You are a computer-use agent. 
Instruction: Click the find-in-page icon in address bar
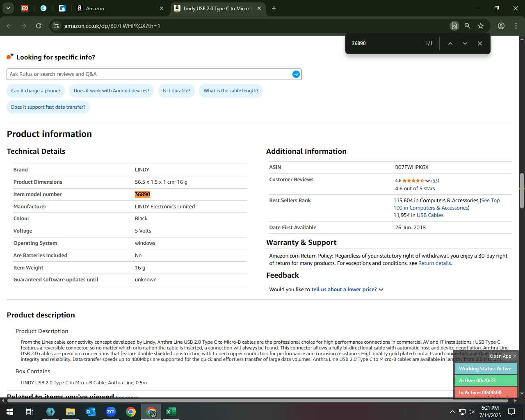(x=454, y=26)
